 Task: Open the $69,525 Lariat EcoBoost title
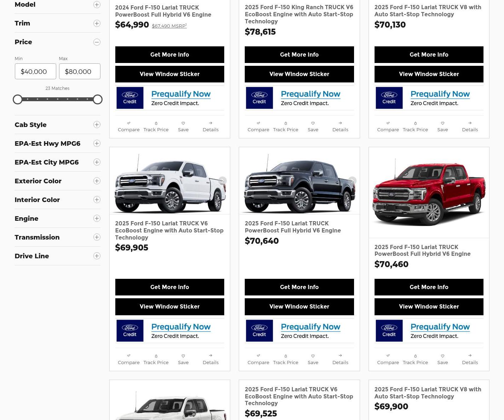299,396
